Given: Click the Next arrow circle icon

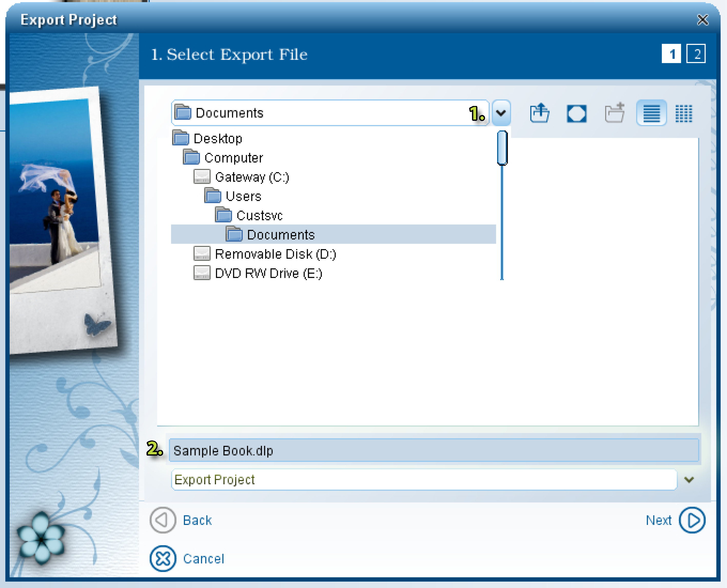Looking at the screenshot, I should click(692, 520).
